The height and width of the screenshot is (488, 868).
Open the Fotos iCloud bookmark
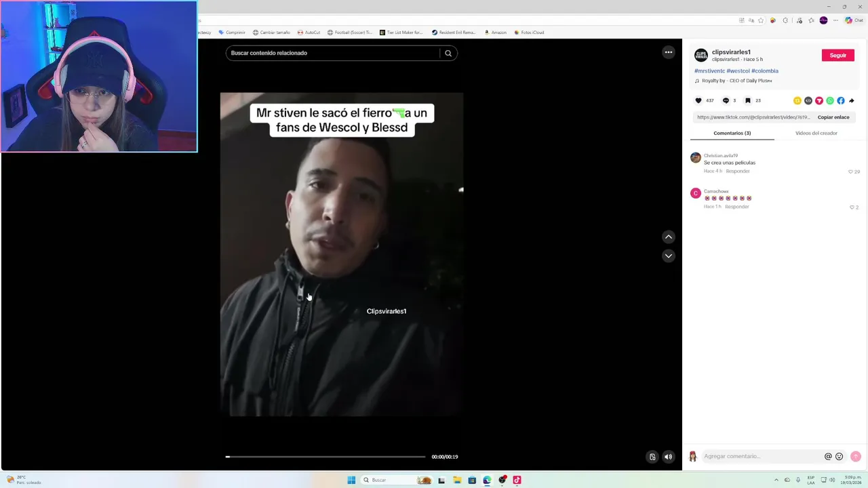(x=529, y=33)
